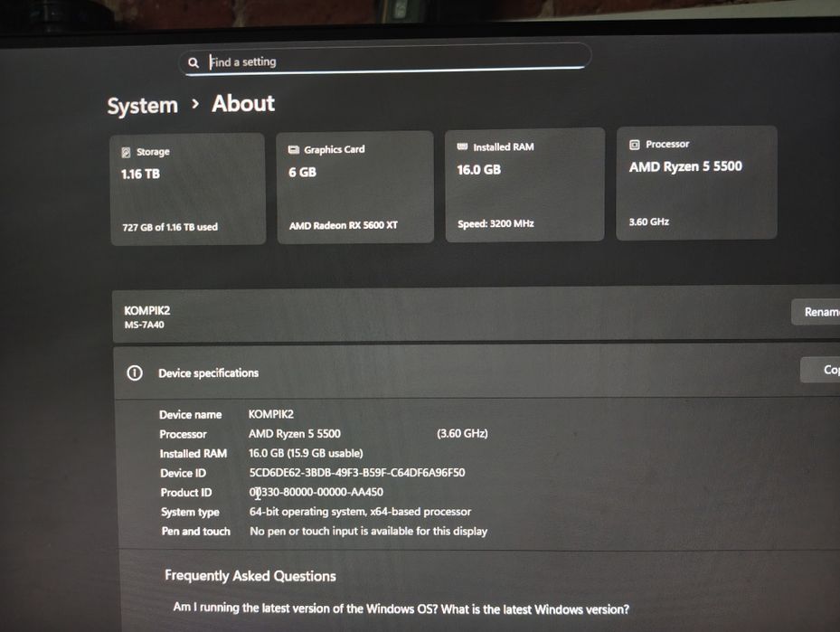Click the Find a setting search box
Viewport: 840px width, 632px height.
point(384,61)
